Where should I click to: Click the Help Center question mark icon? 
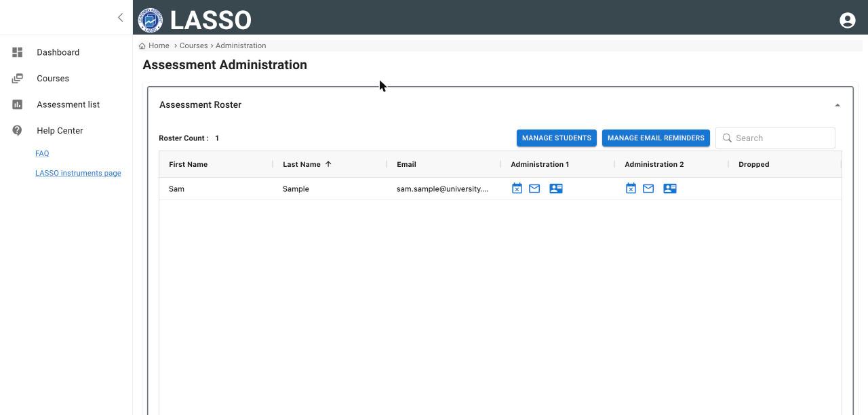pyautogui.click(x=18, y=131)
